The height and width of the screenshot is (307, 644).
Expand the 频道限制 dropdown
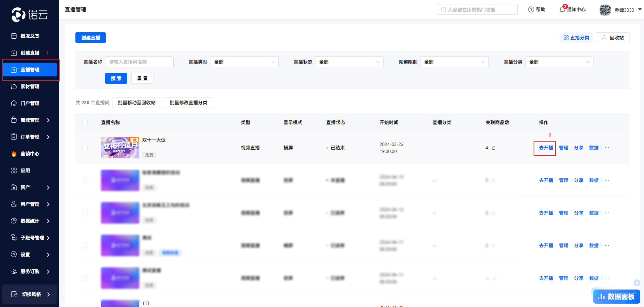point(454,62)
